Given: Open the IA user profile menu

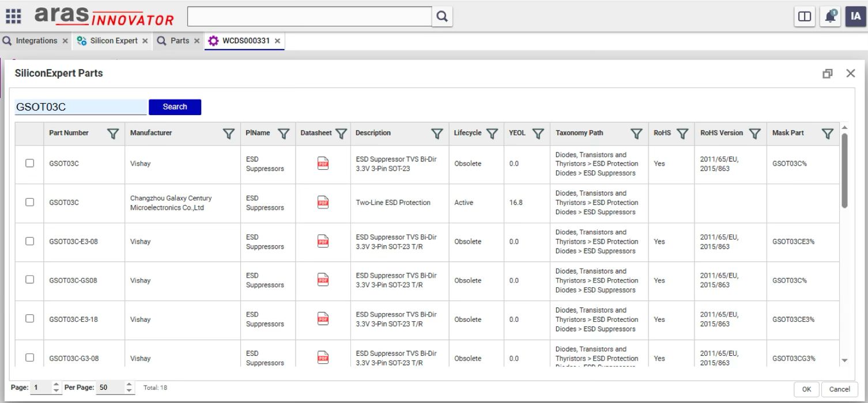Looking at the screenshot, I should pyautogui.click(x=856, y=17).
